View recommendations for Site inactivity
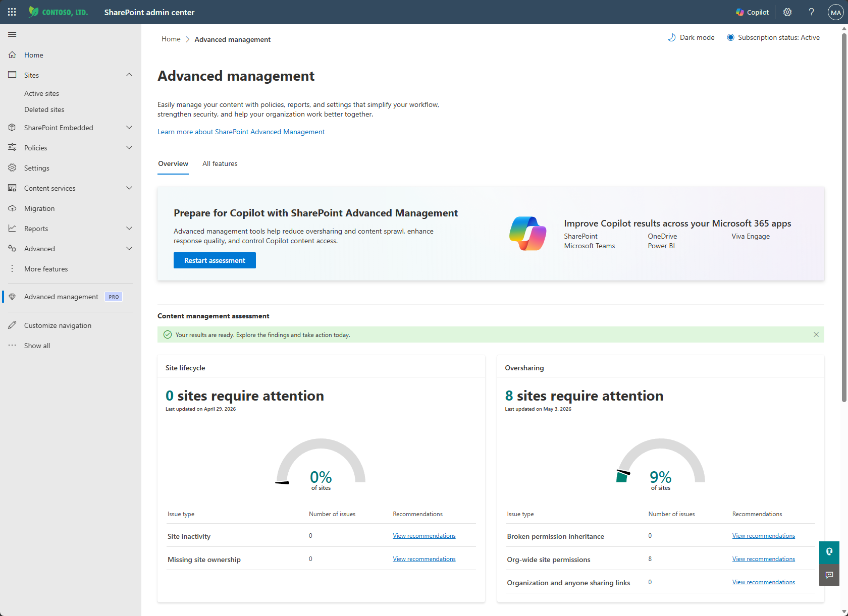Image resolution: width=848 pixels, height=616 pixels. [x=424, y=536]
